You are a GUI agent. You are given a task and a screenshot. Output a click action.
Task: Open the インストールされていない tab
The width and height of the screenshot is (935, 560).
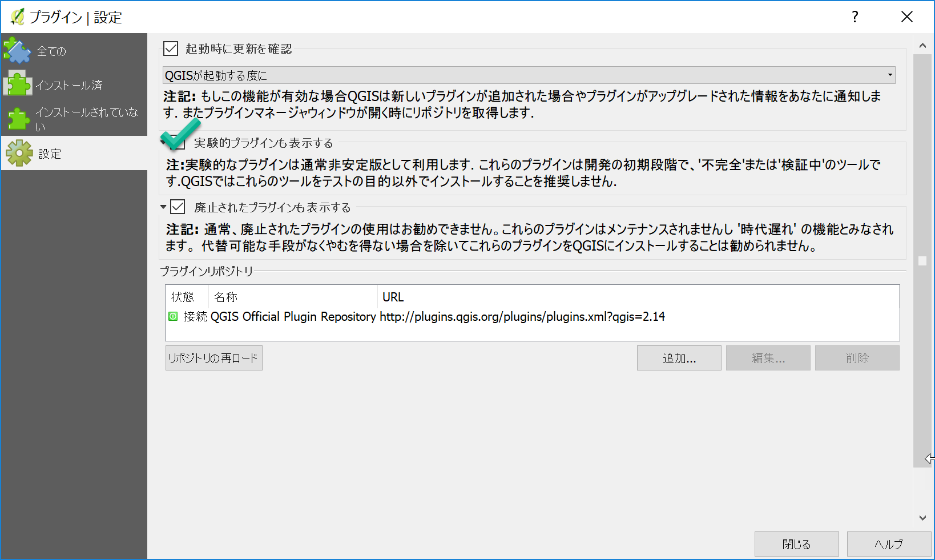click(74, 119)
